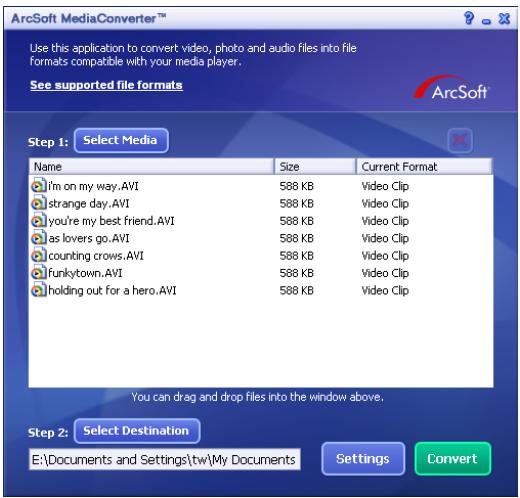Open the See supported file formats link
The height and width of the screenshot is (498, 520).
pyautogui.click(x=106, y=85)
